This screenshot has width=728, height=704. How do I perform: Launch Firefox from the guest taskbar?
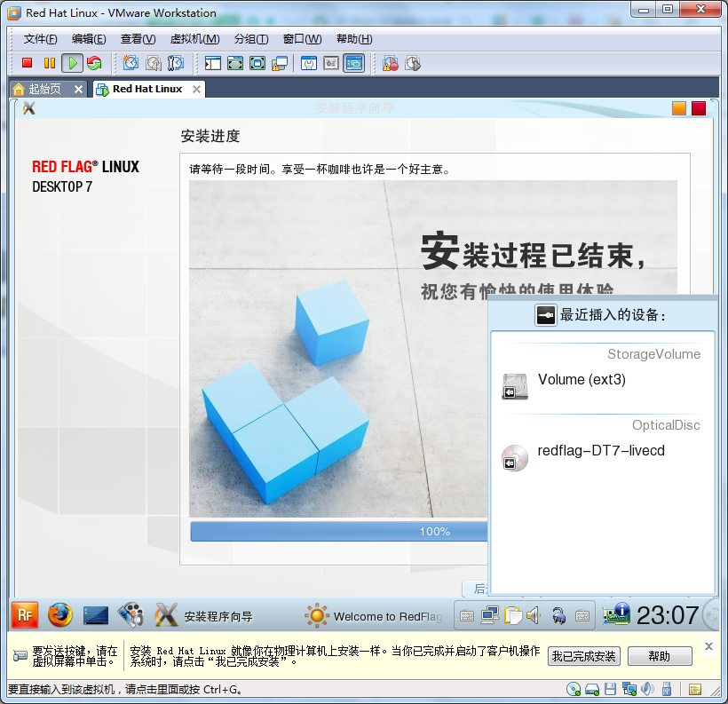(60, 615)
